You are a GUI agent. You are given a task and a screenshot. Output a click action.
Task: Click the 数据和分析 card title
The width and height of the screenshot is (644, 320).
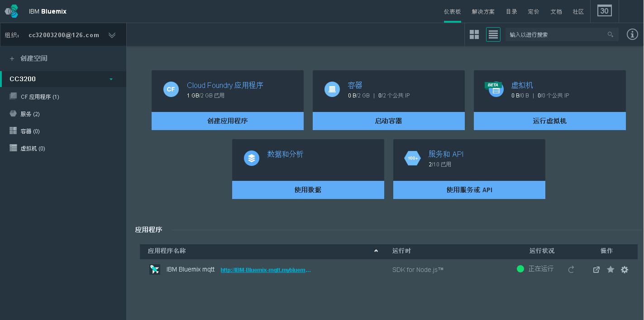(285, 154)
